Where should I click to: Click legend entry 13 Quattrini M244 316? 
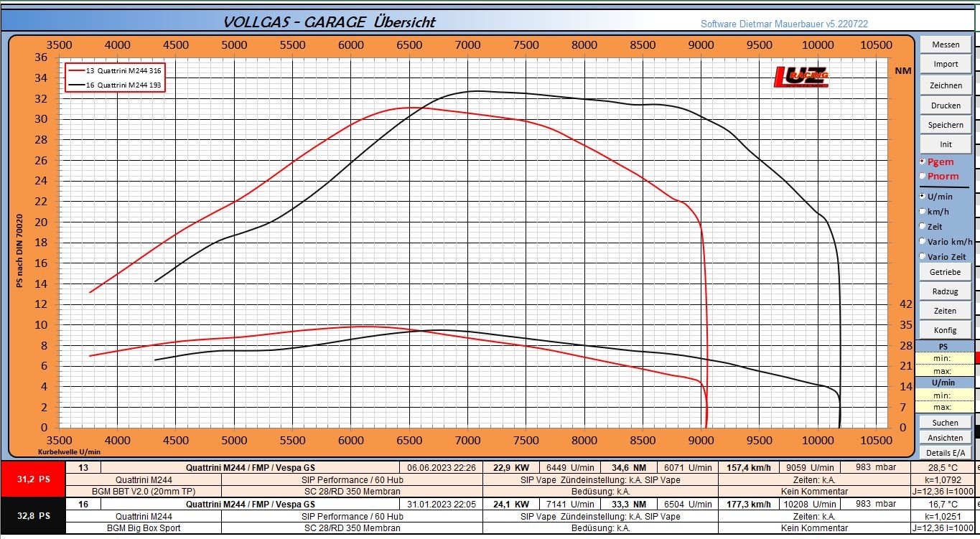[x=116, y=70]
